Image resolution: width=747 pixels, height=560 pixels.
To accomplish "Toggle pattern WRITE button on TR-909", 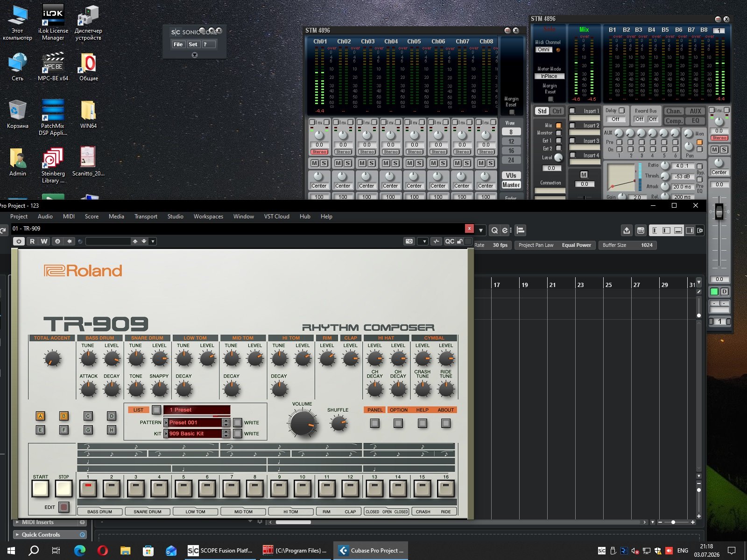I will pyautogui.click(x=238, y=423).
